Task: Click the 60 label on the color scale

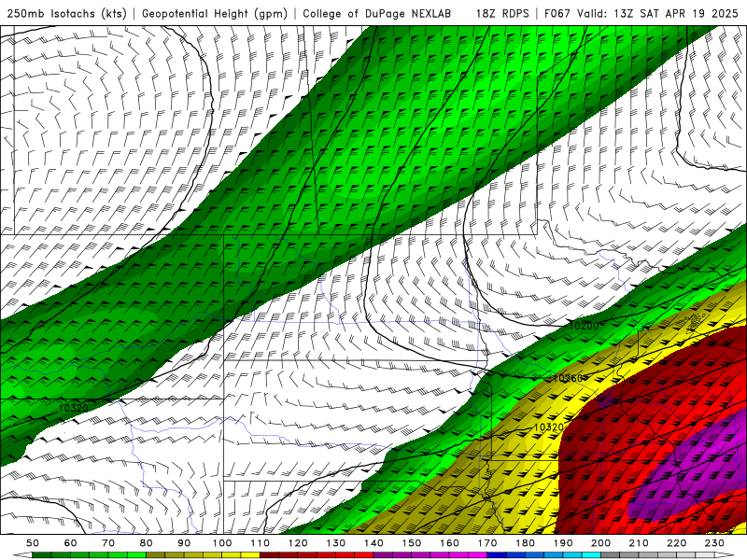Action: 71,543
